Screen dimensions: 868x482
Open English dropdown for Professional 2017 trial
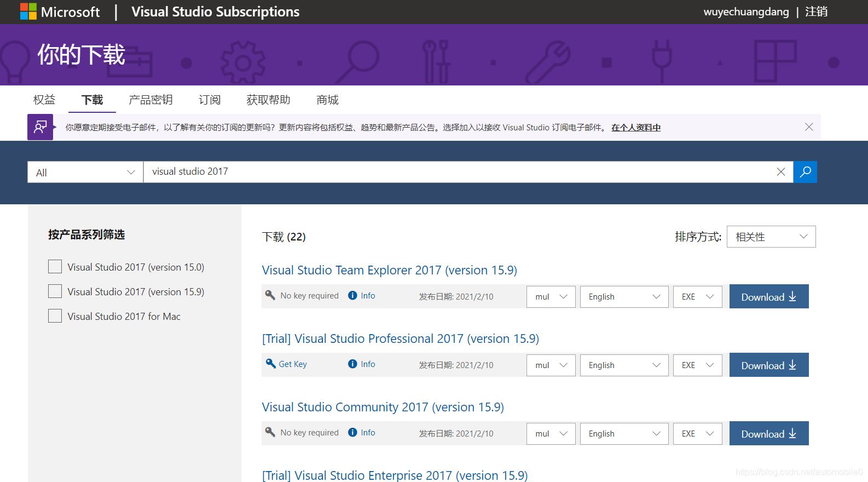[x=624, y=365]
